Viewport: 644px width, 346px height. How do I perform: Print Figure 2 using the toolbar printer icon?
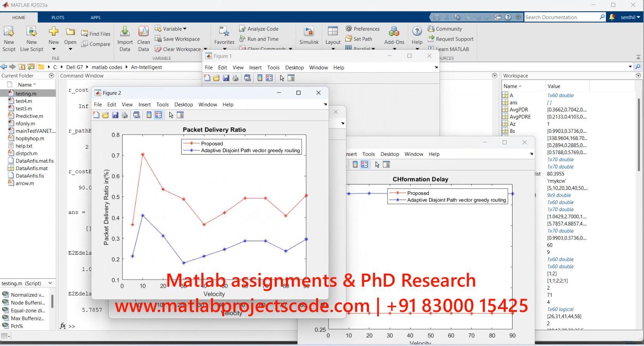coord(125,115)
